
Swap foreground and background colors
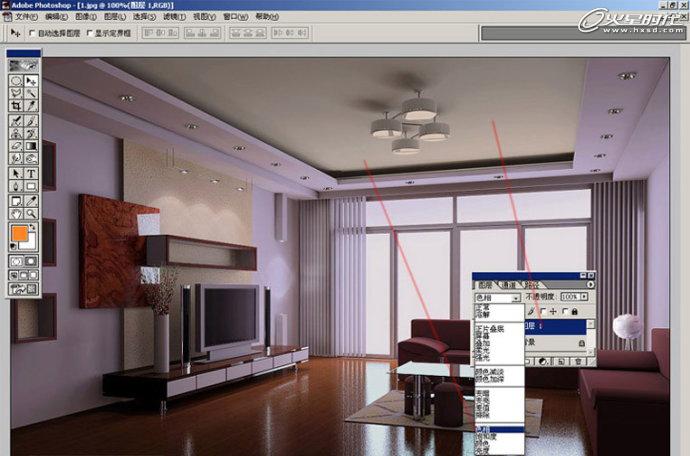point(33,228)
